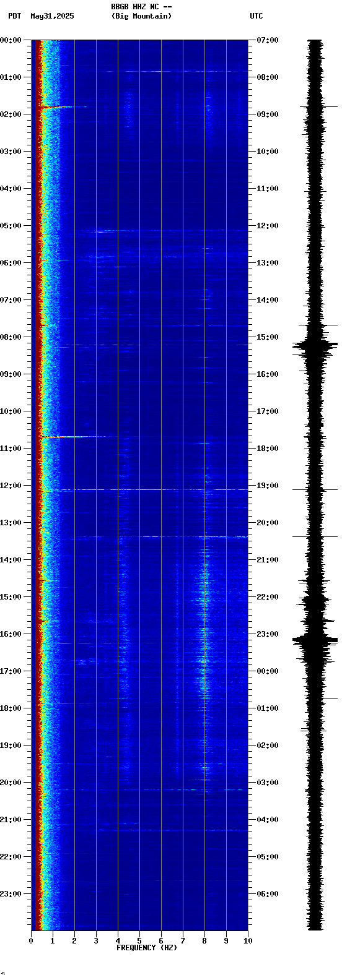Click the 13:00 PDT label on the left axis
The width and height of the screenshot is (342, 980).
11,523
